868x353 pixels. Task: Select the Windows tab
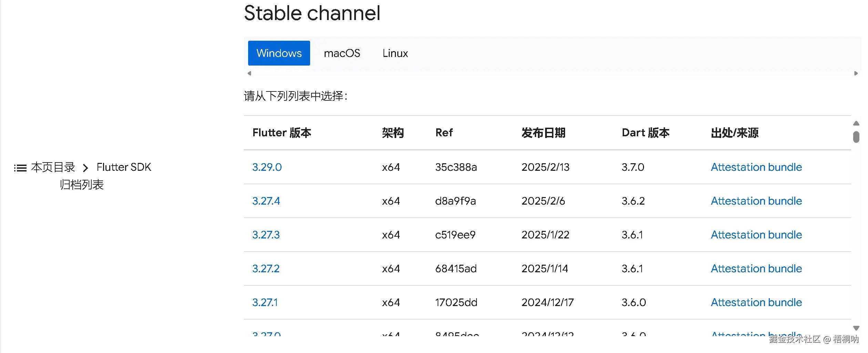click(279, 53)
